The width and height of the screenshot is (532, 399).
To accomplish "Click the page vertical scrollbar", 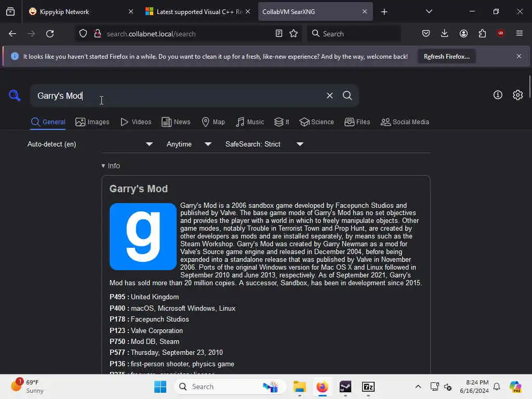I will pyautogui.click(x=529, y=87).
